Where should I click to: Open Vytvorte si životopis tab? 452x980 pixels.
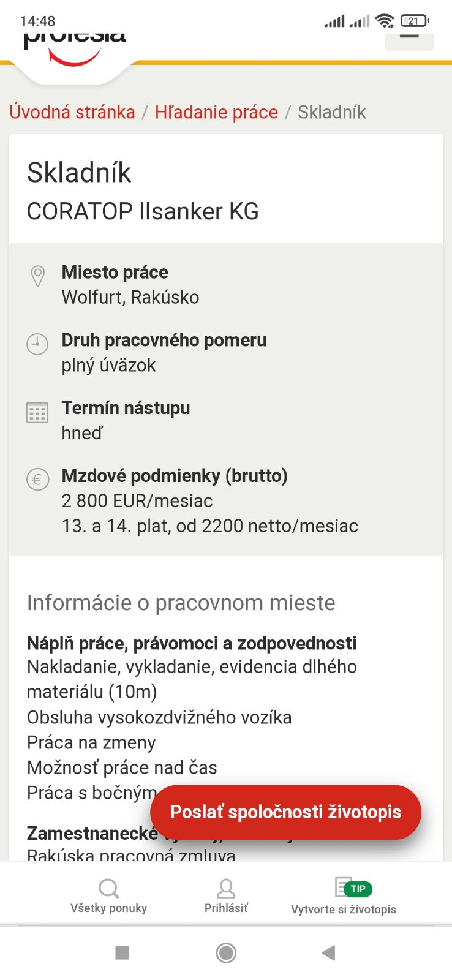click(x=344, y=896)
